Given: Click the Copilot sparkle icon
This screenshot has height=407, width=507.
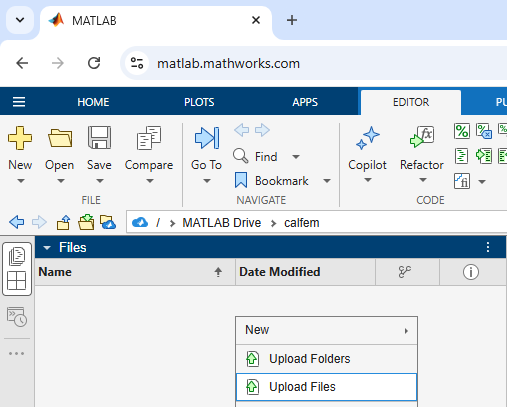Looking at the screenshot, I should 367,138.
